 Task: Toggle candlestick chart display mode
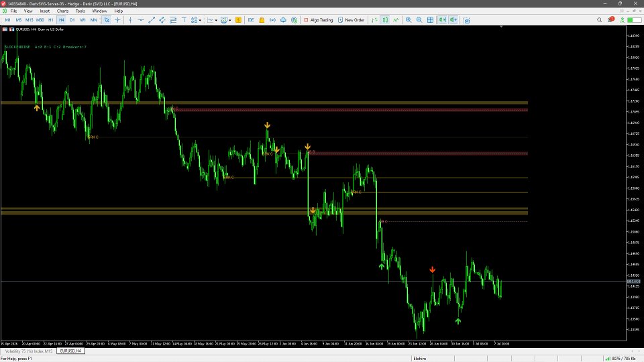(x=385, y=19)
